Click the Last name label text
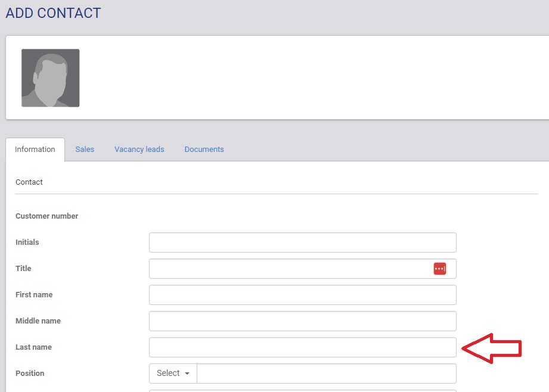Image resolution: width=549 pixels, height=392 pixels. tap(33, 347)
